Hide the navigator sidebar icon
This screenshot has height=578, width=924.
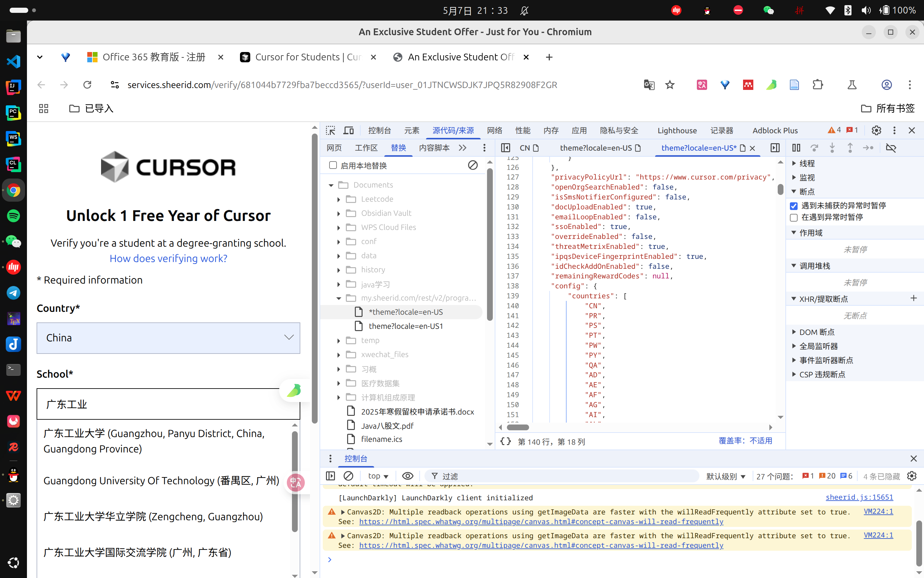pyautogui.click(x=506, y=148)
